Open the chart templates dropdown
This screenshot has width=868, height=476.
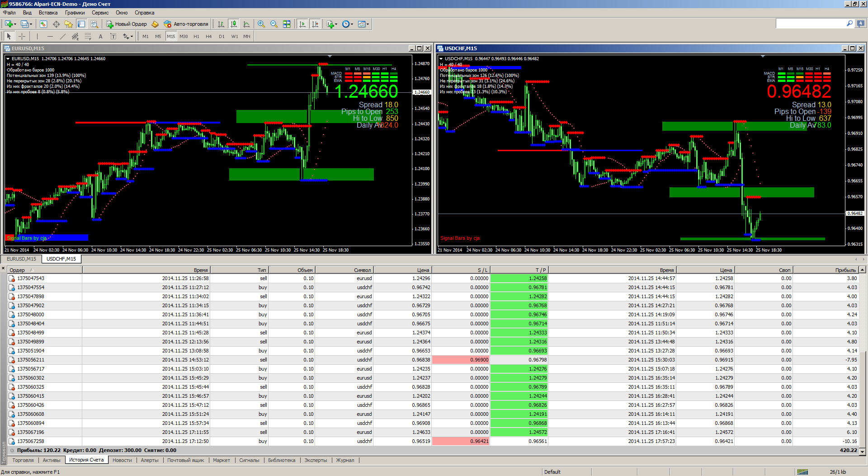click(x=363, y=24)
